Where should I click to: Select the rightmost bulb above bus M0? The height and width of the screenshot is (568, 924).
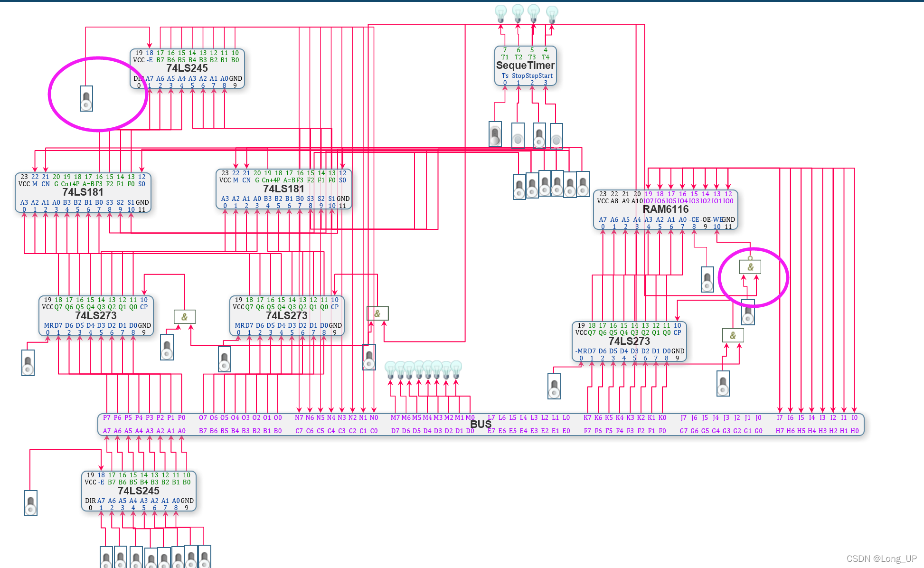[456, 369]
